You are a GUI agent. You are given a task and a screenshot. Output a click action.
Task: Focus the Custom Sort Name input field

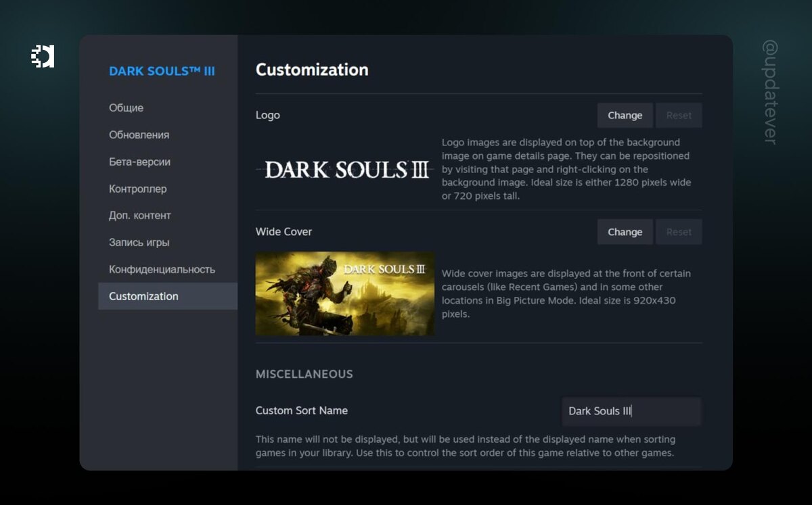point(631,411)
